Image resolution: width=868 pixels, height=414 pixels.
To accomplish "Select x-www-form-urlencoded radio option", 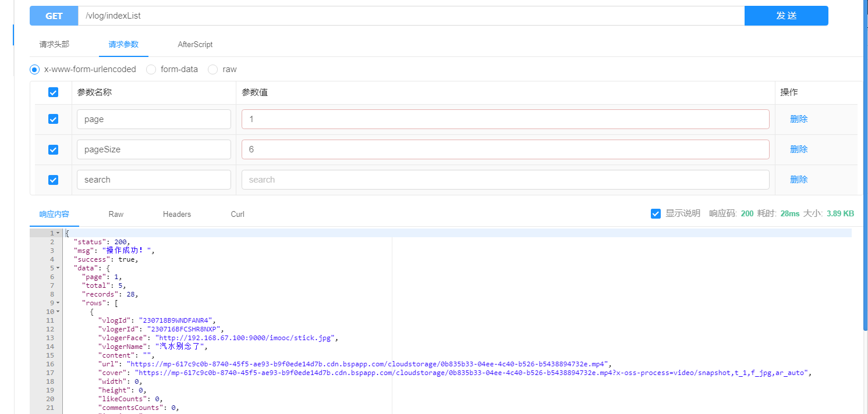I will click(x=34, y=69).
